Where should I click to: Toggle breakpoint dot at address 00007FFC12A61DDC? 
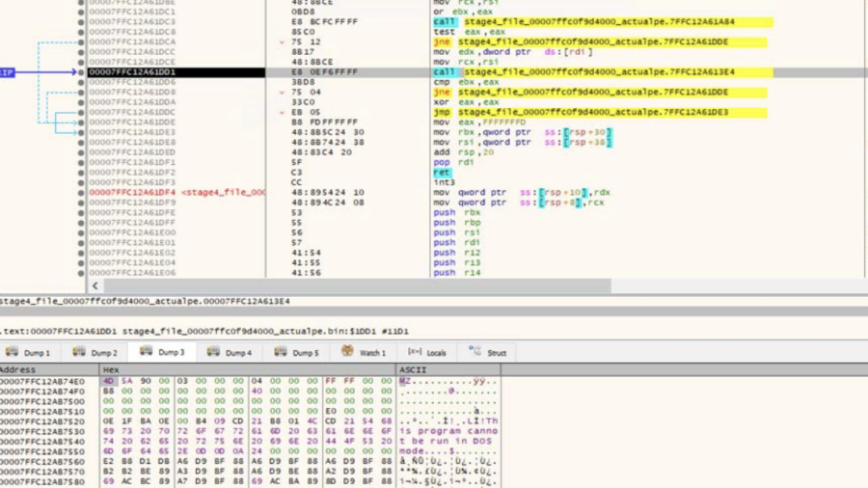[x=81, y=112]
